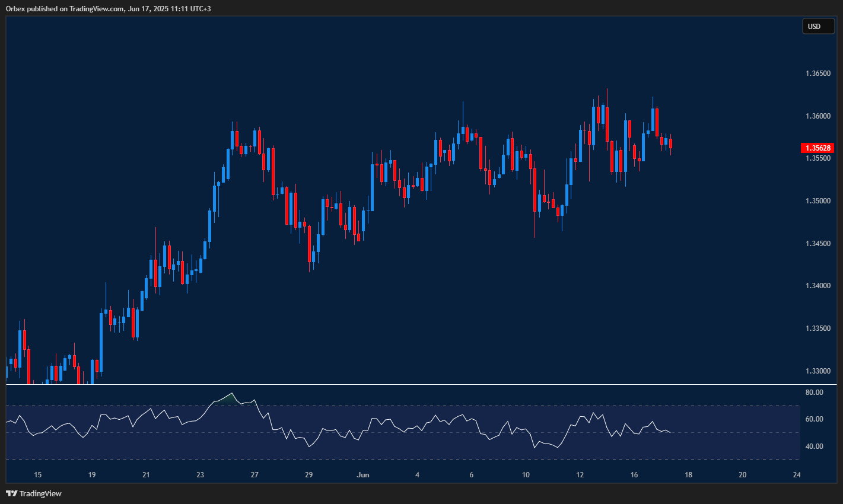The height and width of the screenshot is (504, 843).
Task: Select the 1.33000 price axis label
Action: pos(817,371)
